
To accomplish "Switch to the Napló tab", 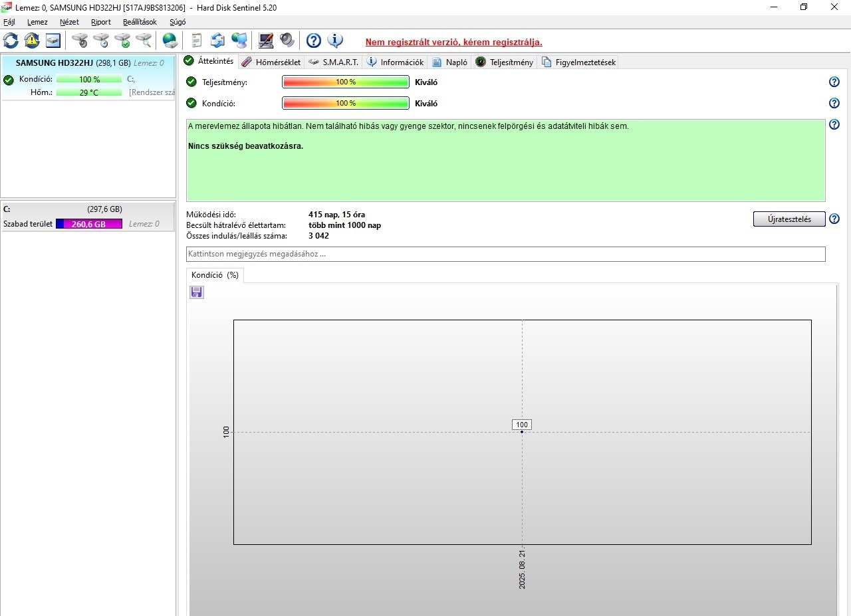I will pyautogui.click(x=449, y=62).
